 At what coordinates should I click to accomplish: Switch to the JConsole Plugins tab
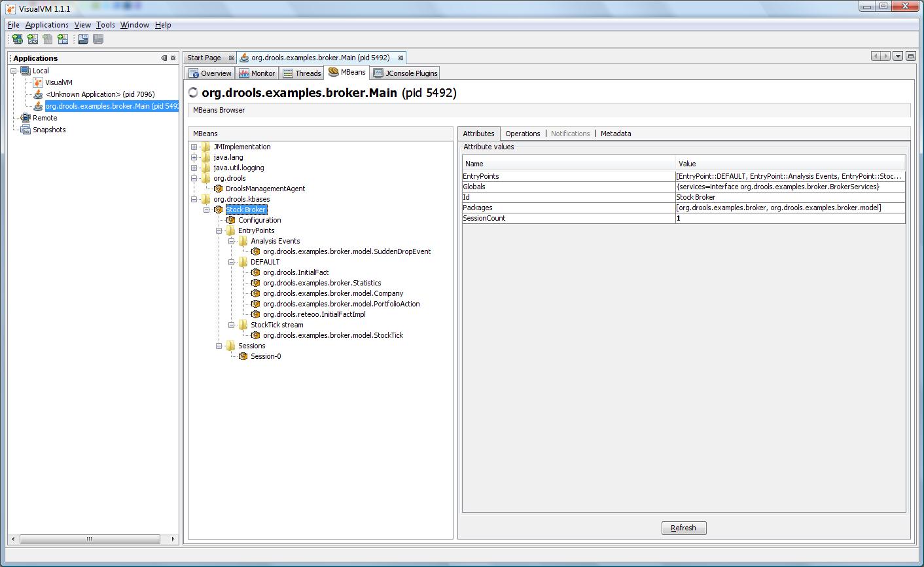coord(405,73)
